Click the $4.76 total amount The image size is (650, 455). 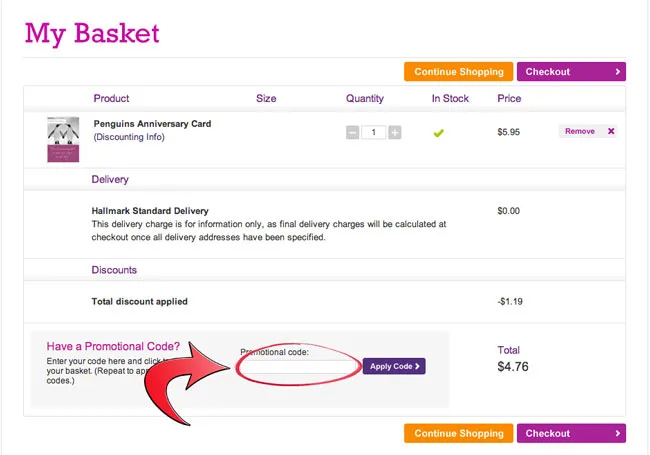click(513, 367)
